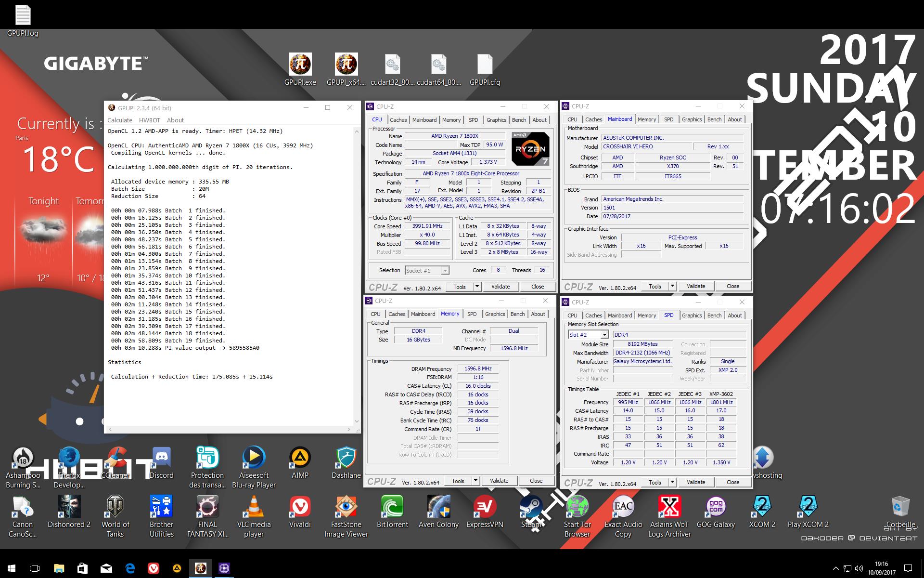
Task: Open File Explorer from the taskbar
Action: coord(59,568)
